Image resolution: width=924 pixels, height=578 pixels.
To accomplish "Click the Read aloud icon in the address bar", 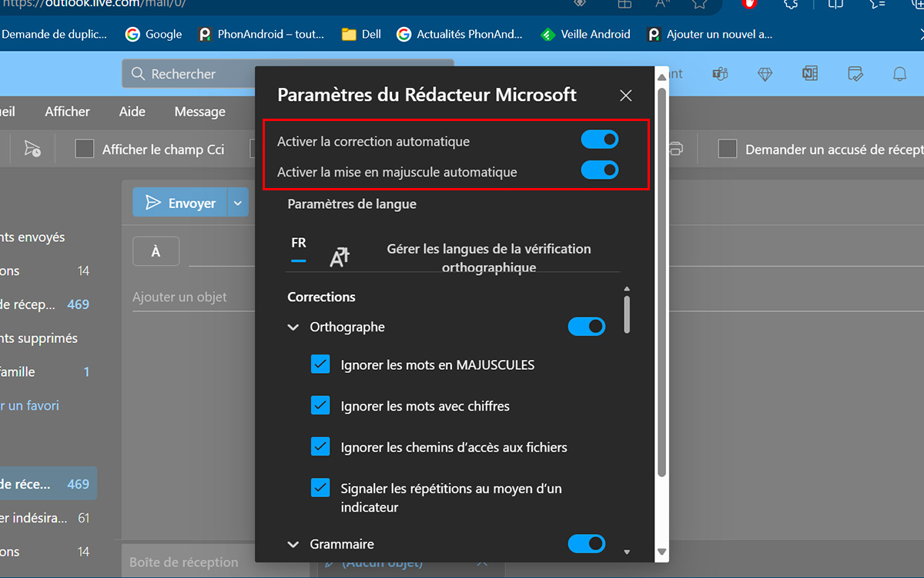I will click(661, 4).
